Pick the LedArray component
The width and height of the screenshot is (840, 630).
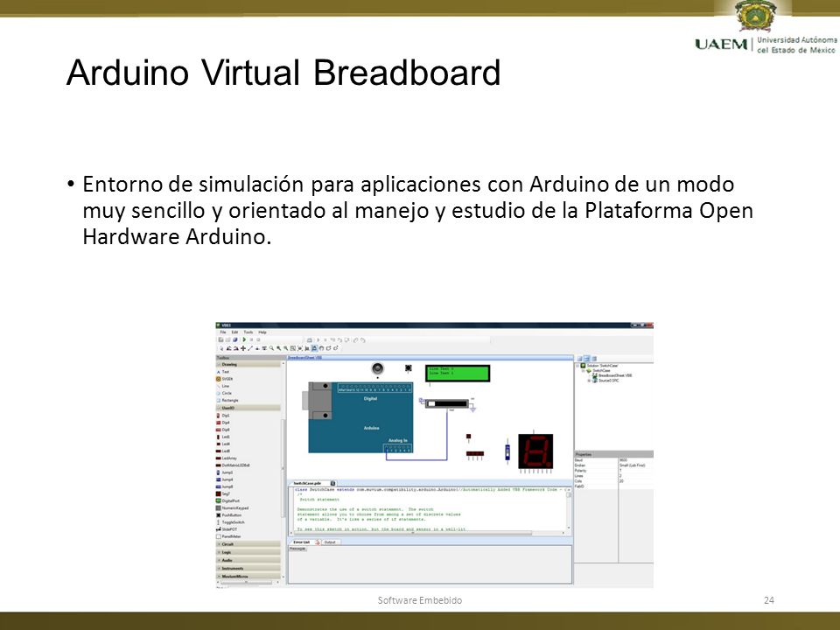[x=226, y=458]
